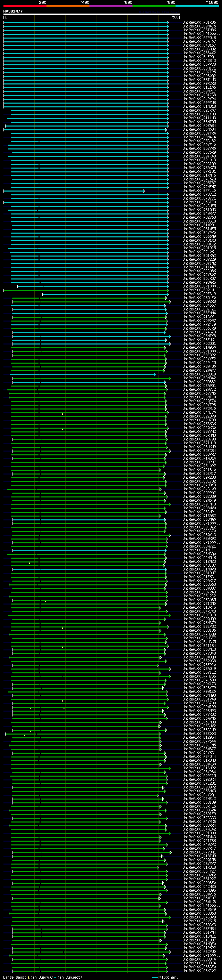The image size is (222, 980).
Task: Open hit UniRef100_A8IKW6
Action: pos(199,23)
